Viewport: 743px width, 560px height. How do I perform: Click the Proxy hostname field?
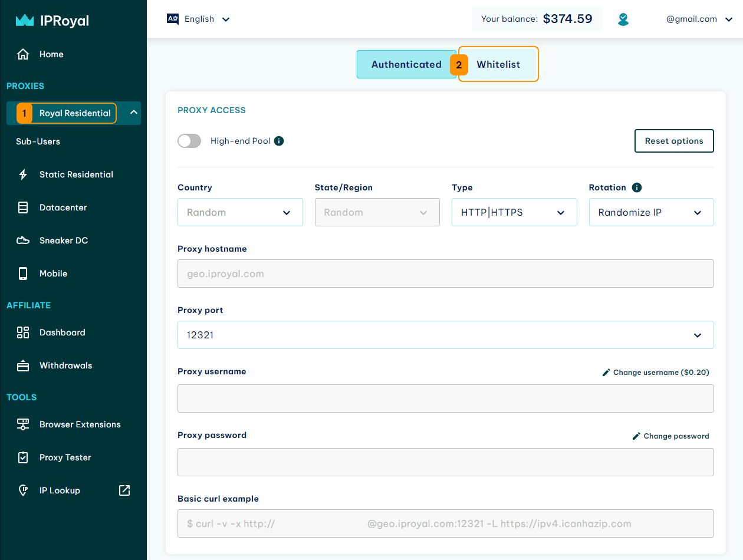[446, 274]
